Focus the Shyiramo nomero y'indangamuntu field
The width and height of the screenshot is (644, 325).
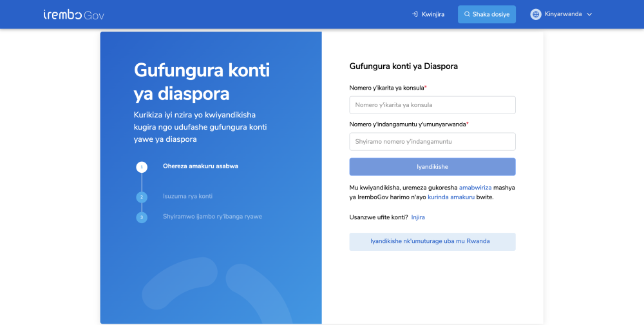point(432,142)
